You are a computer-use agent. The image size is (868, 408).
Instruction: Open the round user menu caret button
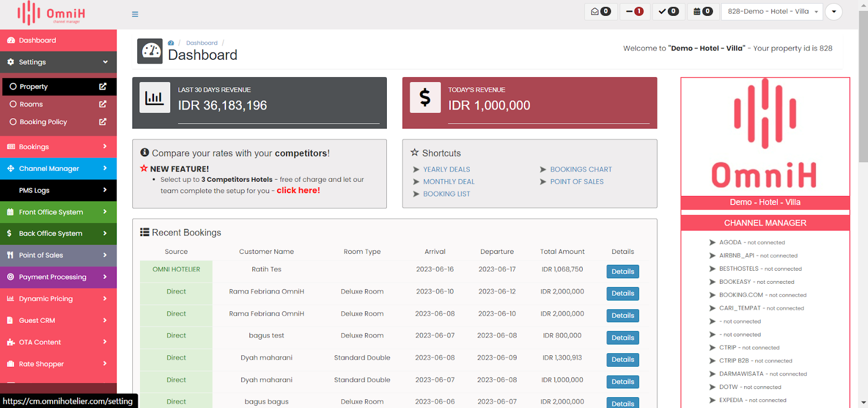pyautogui.click(x=834, y=11)
